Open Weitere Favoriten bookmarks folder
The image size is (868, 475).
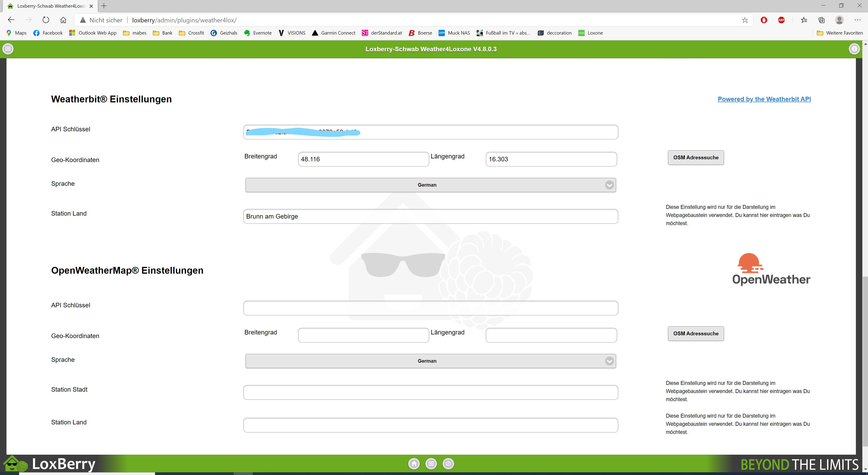(840, 33)
